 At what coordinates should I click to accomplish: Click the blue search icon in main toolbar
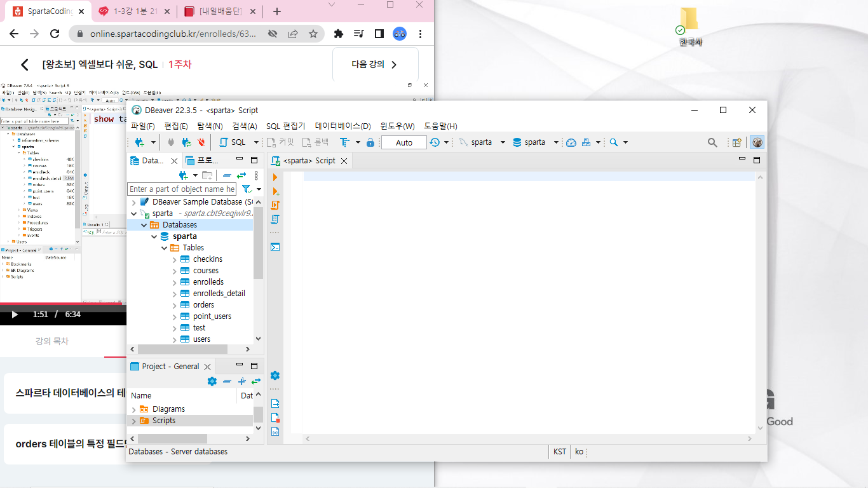(614, 142)
